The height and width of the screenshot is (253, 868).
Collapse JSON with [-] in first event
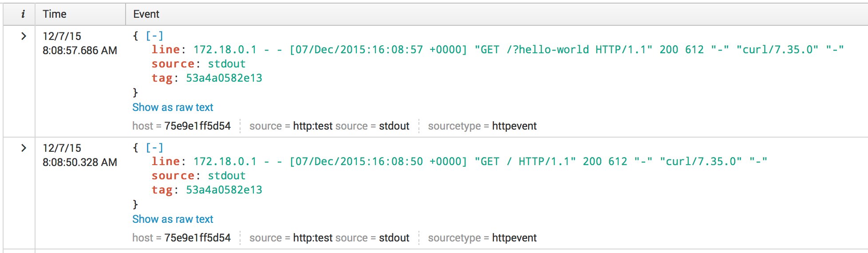coord(154,36)
